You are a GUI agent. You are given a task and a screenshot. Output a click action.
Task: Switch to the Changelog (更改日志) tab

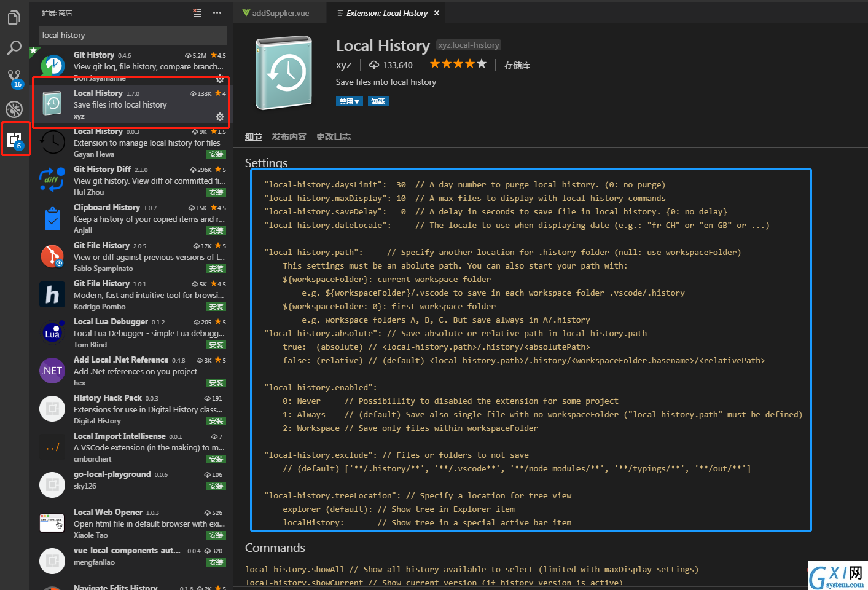(x=334, y=136)
